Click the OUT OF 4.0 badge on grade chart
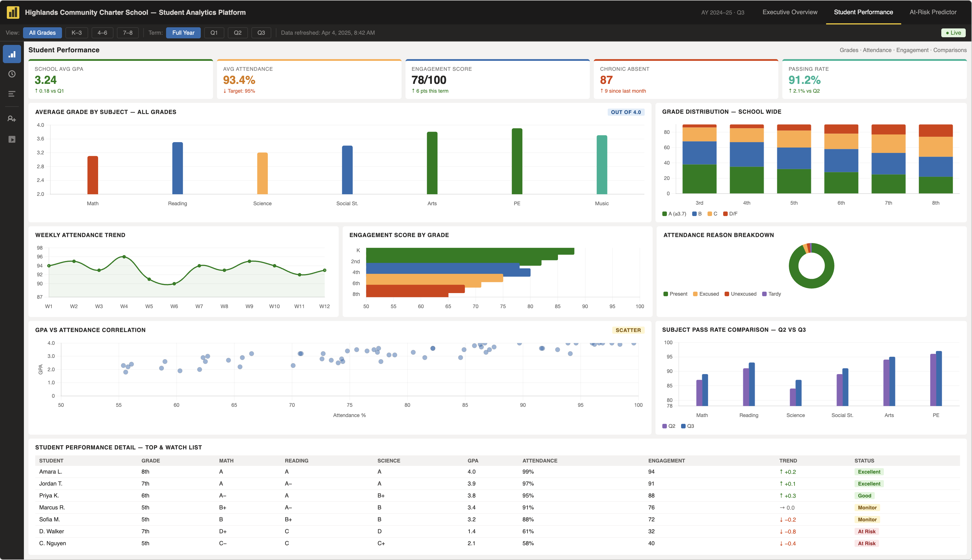The width and height of the screenshot is (972, 560). point(626,112)
